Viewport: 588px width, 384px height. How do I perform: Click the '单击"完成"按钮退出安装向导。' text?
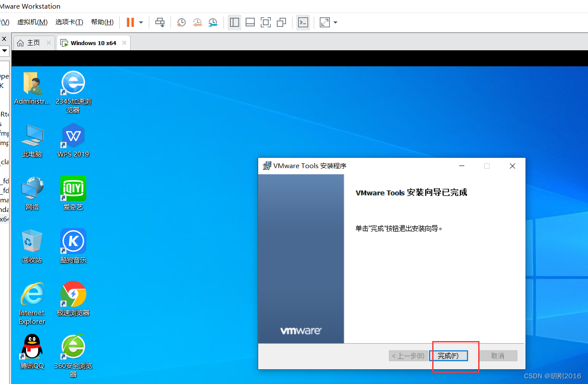(399, 228)
